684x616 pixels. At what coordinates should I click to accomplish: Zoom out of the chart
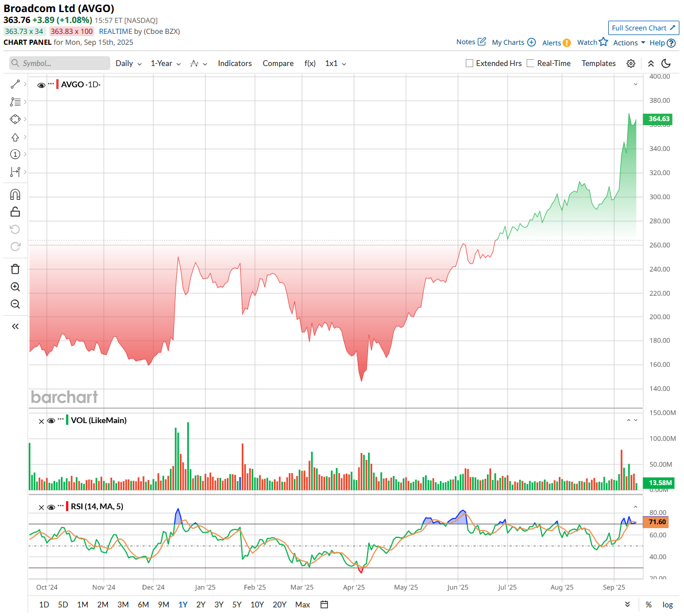pos(16,304)
